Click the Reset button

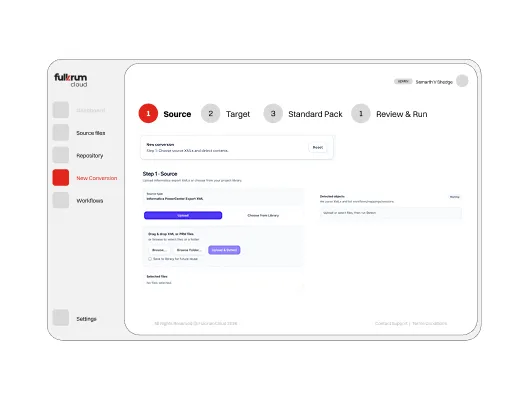318,147
